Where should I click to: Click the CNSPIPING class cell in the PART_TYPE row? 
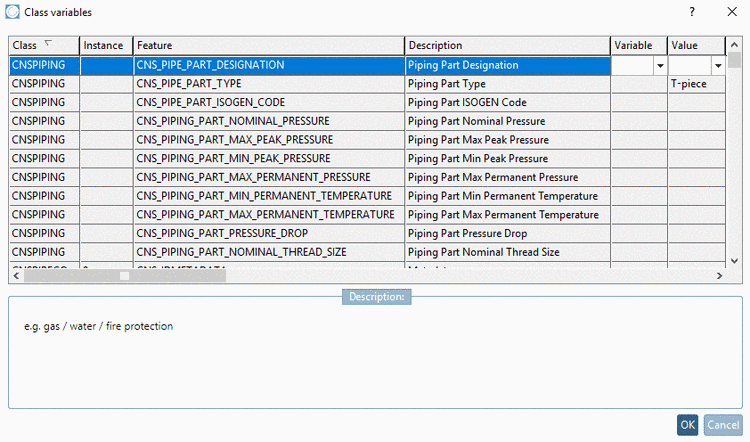(44, 84)
